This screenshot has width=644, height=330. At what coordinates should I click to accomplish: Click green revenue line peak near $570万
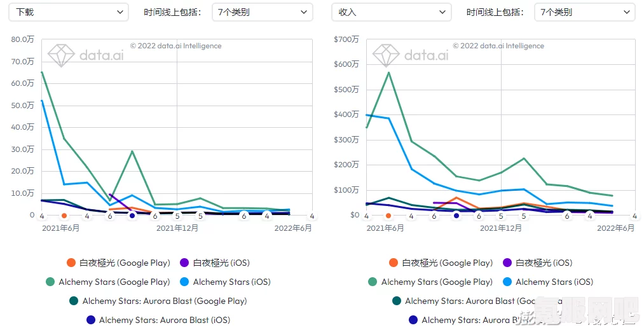click(x=389, y=72)
